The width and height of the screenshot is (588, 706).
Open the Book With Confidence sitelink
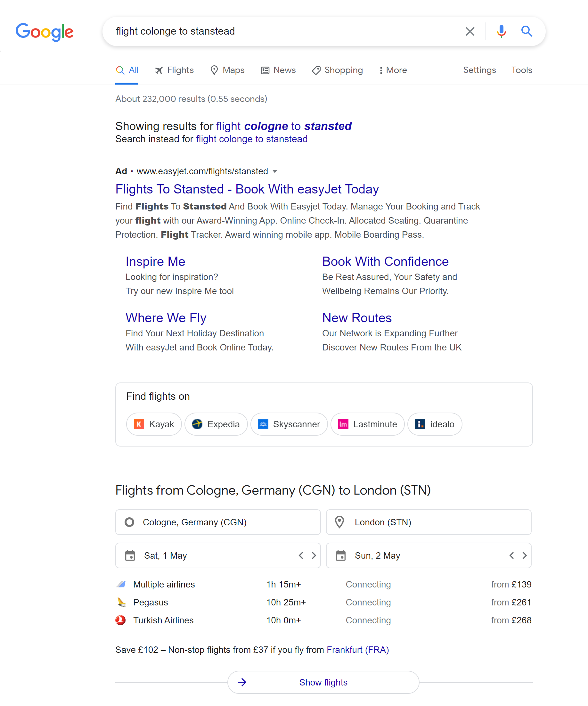[385, 262]
